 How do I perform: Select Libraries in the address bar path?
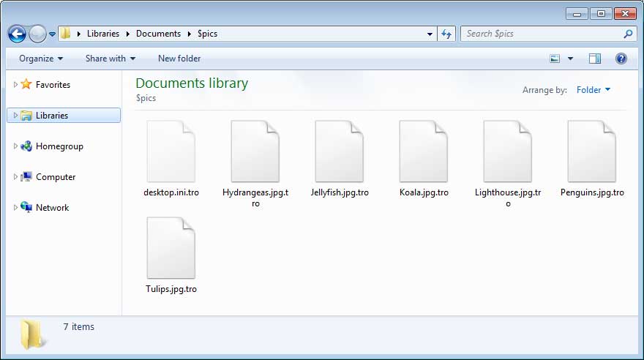[103, 34]
